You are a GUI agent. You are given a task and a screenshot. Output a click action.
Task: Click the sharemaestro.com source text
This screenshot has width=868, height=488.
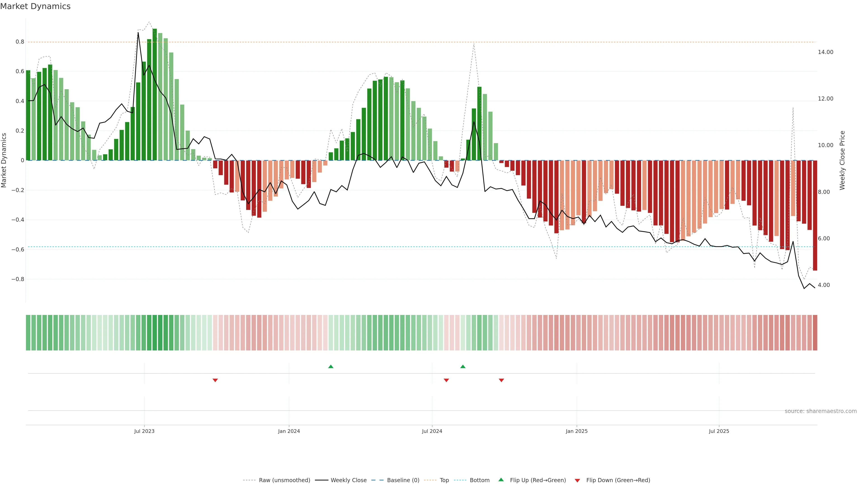[x=821, y=411]
